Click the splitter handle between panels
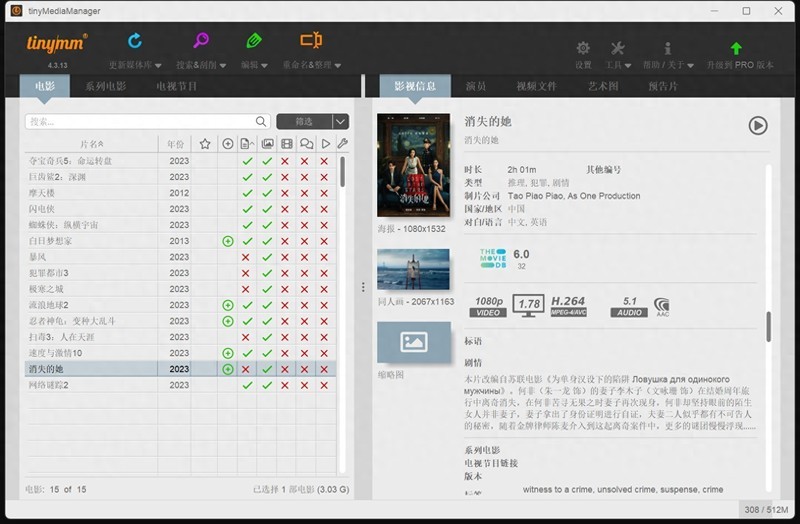Screen dimensions: 800x524 [363, 287]
